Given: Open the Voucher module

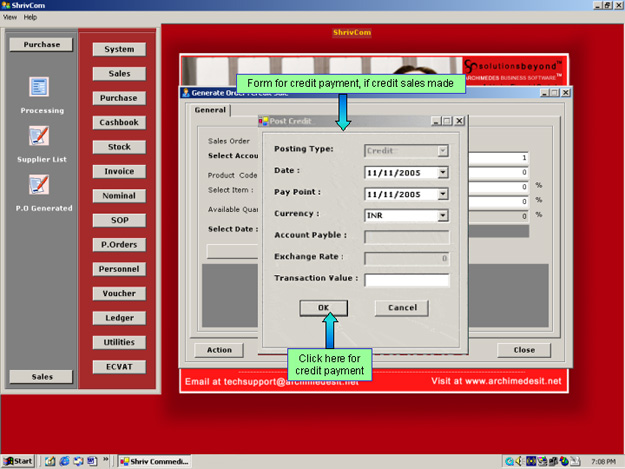Looking at the screenshot, I should [x=119, y=294].
